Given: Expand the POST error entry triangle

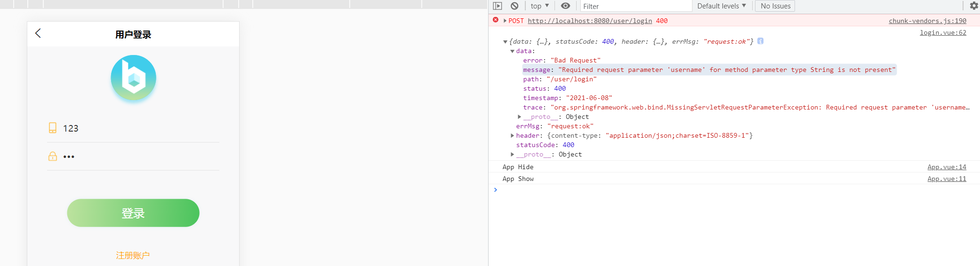Looking at the screenshot, I should 505,21.
